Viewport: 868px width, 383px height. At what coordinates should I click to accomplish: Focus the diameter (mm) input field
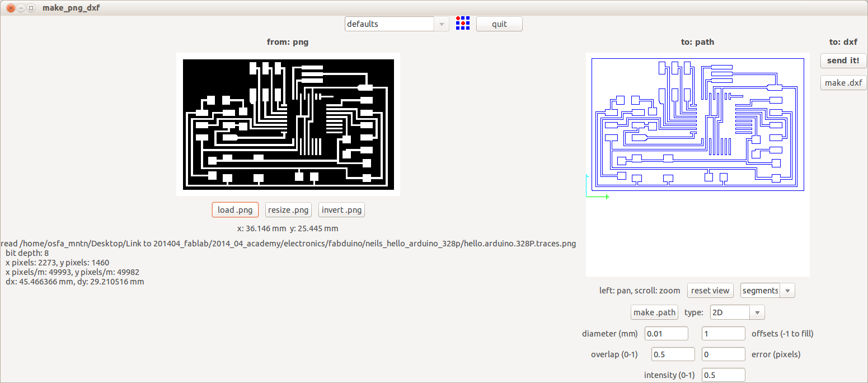tap(667, 334)
